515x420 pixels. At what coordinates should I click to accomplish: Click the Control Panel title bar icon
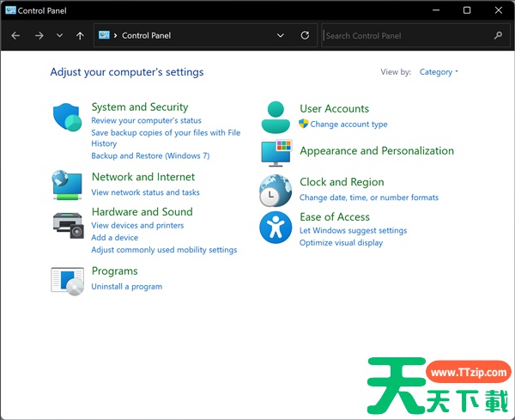click(x=10, y=10)
